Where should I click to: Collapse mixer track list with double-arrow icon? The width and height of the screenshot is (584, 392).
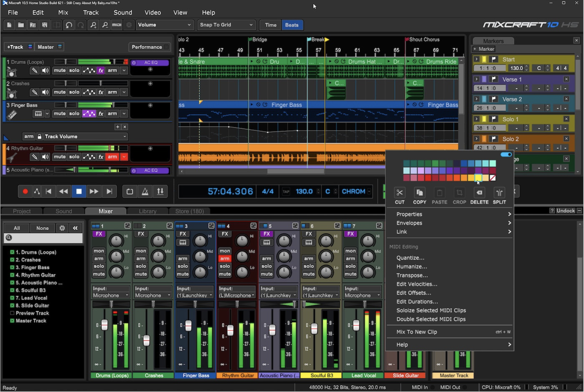click(75, 228)
